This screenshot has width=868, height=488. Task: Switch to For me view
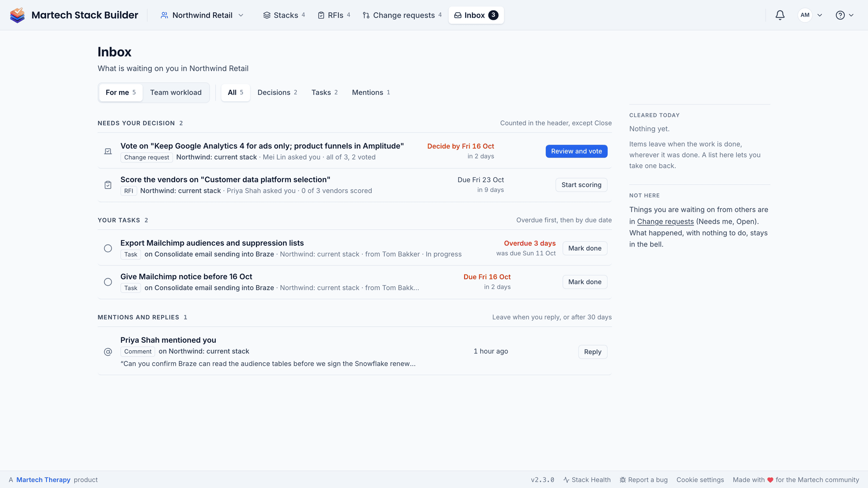point(121,92)
